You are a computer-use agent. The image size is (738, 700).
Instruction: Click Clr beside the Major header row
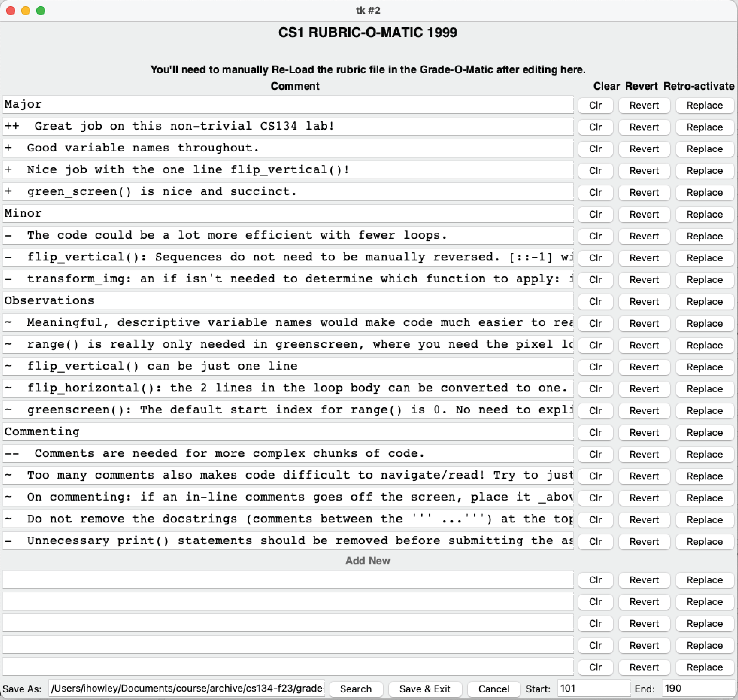596,105
